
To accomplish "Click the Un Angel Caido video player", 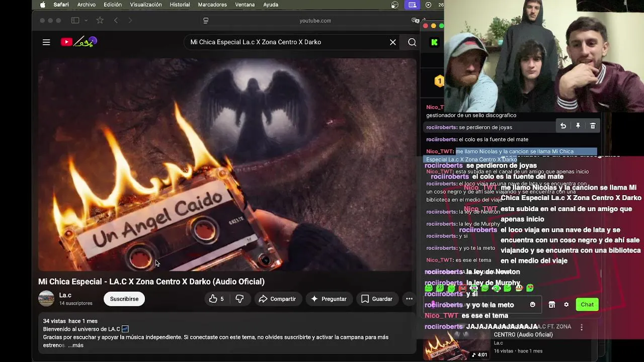I will coord(227,165).
